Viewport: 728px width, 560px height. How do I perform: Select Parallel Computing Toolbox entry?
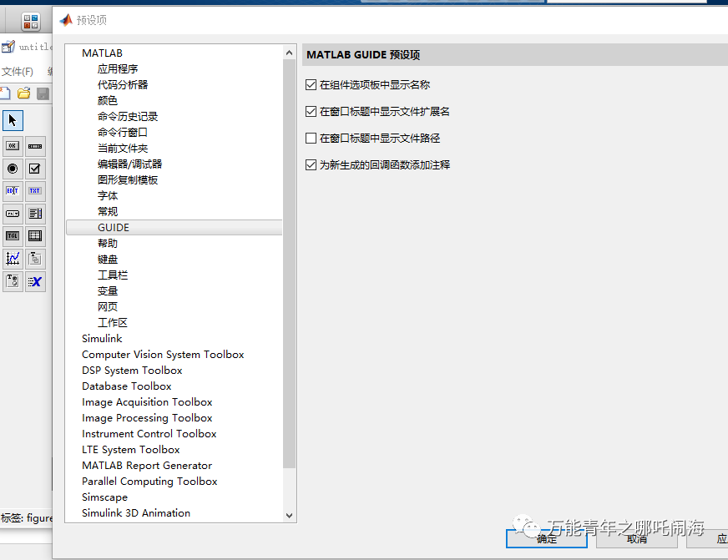click(x=149, y=481)
